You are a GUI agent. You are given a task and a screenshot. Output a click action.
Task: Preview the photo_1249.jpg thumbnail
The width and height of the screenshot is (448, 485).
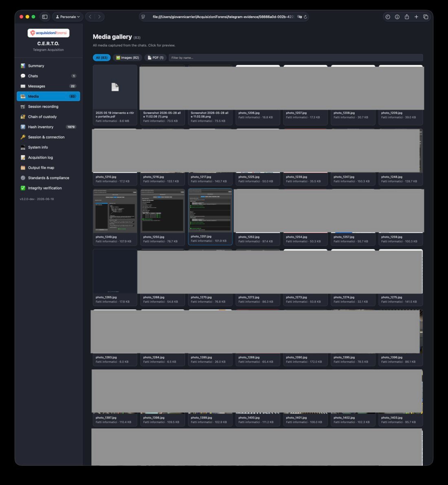(115, 211)
